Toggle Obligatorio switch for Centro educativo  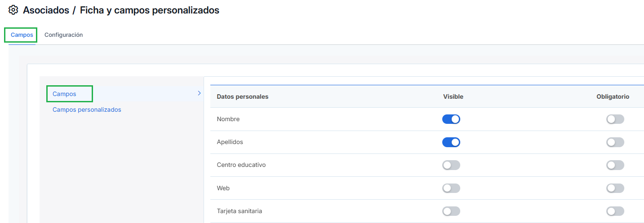tap(615, 165)
